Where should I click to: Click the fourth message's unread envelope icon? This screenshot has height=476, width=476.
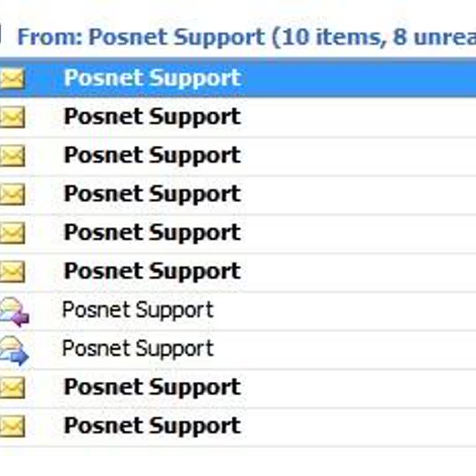[12, 195]
